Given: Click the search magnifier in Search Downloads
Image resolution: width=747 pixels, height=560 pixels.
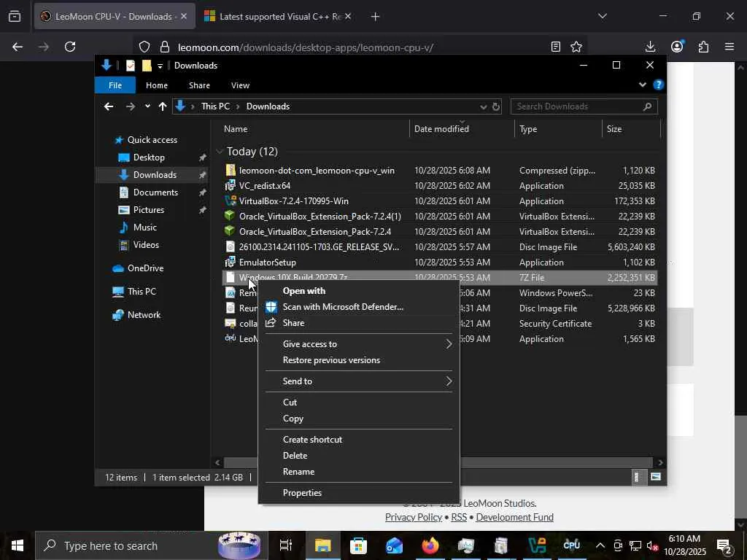Looking at the screenshot, I should pyautogui.click(x=647, y=106).
